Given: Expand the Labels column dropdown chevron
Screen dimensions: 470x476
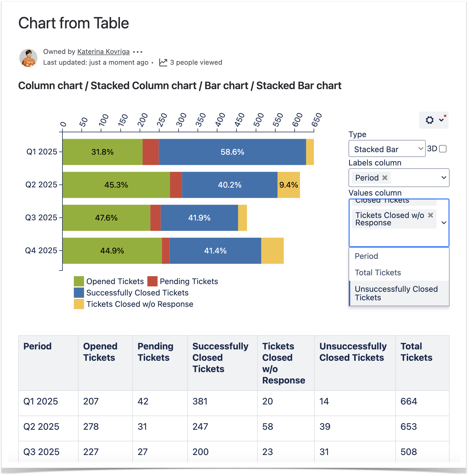Looking at the screenshot, I should tap(444, 178).
